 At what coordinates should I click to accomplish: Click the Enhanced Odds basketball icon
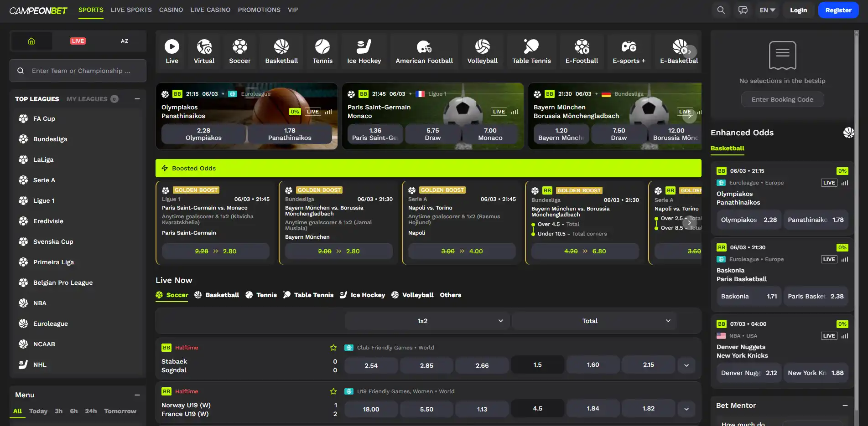(848, 133)
